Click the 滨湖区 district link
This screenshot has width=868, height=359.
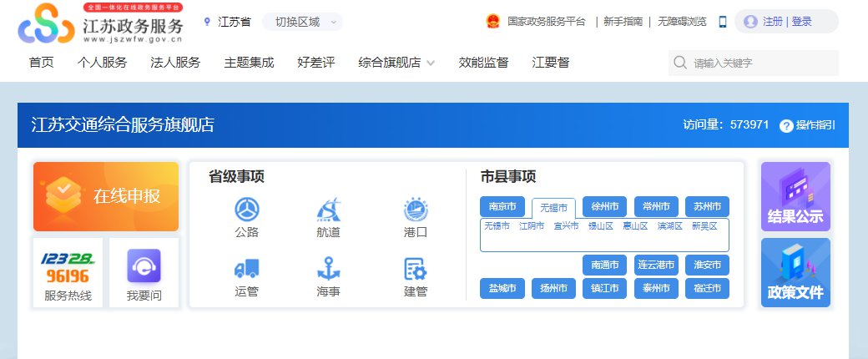point(670,226)
